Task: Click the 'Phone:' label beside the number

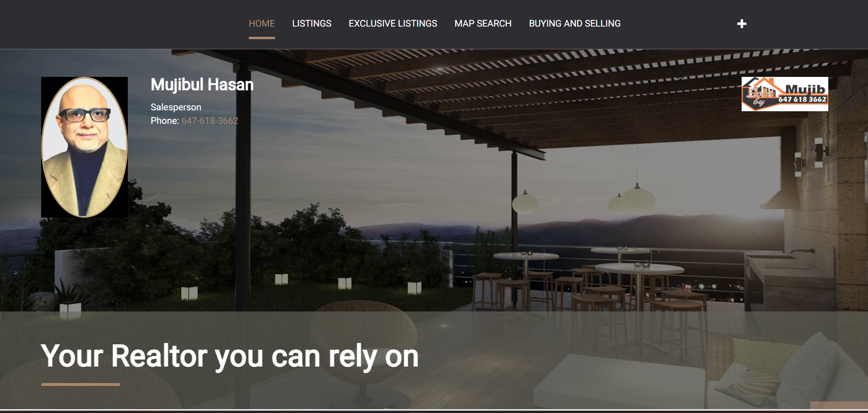Action: [x=165, y=120]
